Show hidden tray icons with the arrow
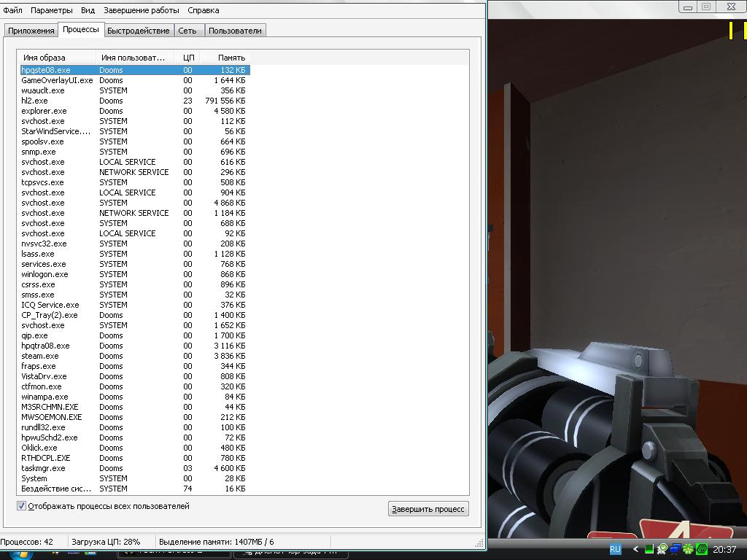The width and height of the screenshot is (747, 560). [635, 549]
